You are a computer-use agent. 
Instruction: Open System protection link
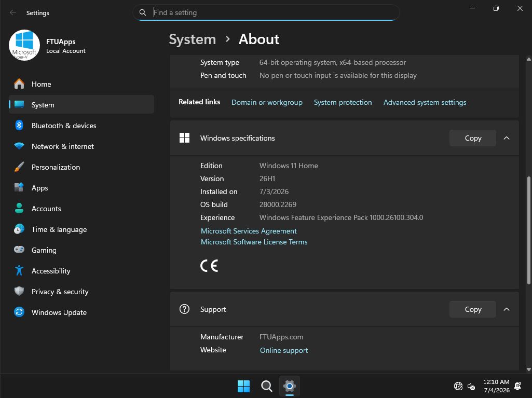(x=343, y=102)
